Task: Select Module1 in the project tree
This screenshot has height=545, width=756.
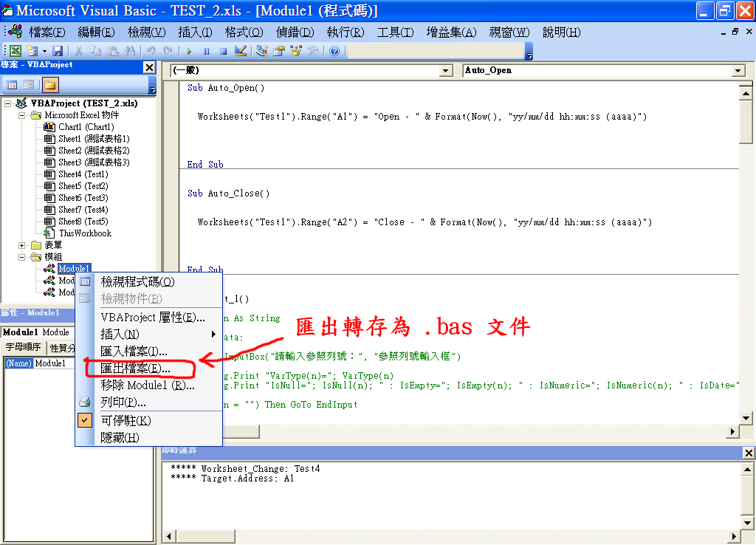Action: click(75, 269)
